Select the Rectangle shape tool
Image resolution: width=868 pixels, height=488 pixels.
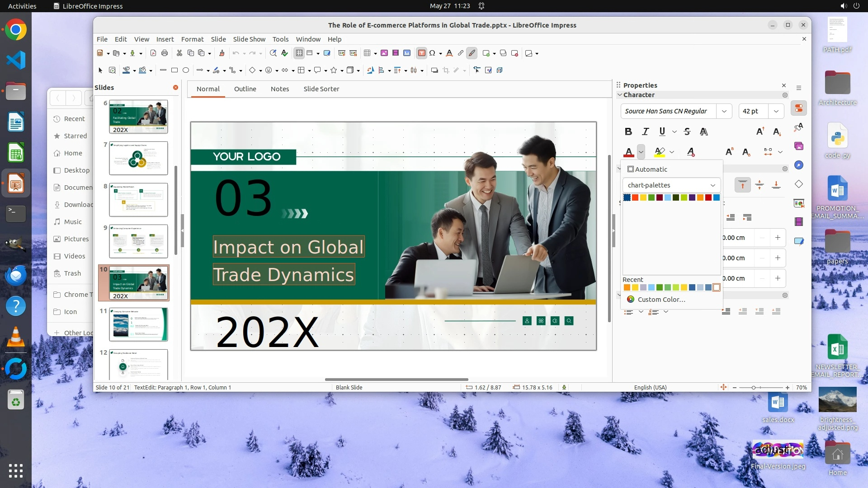175,70
